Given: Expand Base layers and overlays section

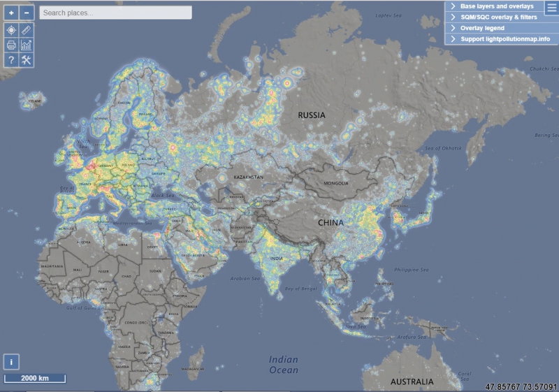Looking at the screenshot, I should point(496,6).
